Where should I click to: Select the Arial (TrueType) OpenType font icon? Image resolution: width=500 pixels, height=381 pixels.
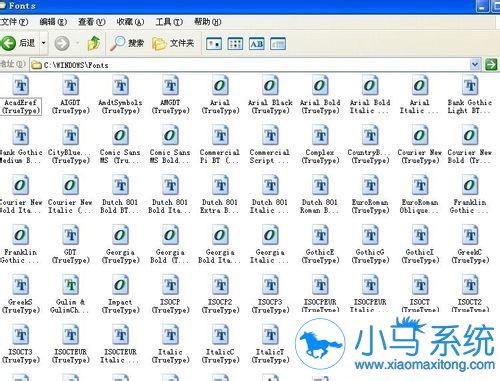[x=220, y=85]
